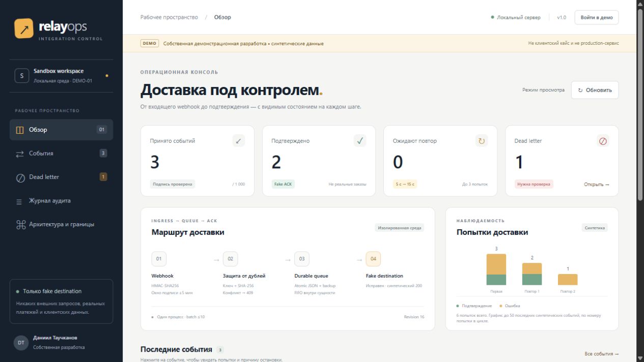Viewport: 644px width, 362px height.
Task: Click the Изолированная среда tag
Action: tap(400, 228)
